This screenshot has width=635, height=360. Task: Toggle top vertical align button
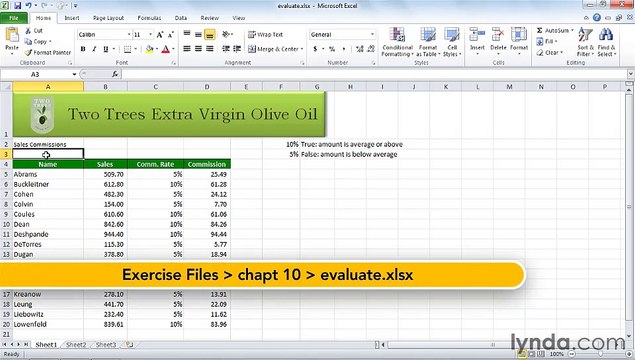click(187, 34)
